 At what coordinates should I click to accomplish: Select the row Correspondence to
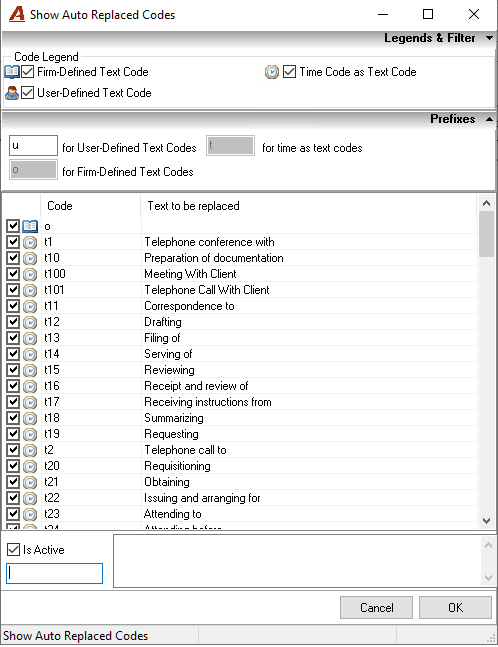pos(241,306)
